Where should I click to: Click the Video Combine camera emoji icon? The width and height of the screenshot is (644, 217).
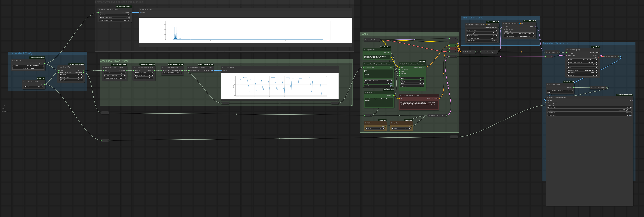(561, 97)
